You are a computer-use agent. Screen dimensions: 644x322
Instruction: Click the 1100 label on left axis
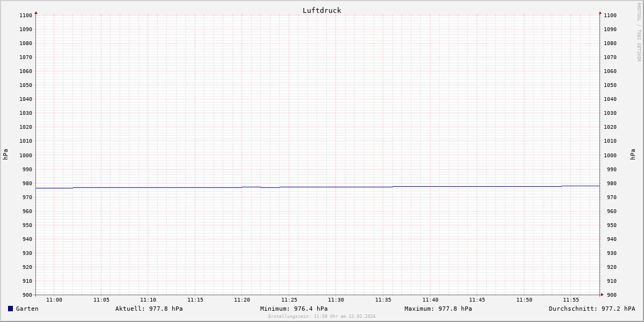26,15
